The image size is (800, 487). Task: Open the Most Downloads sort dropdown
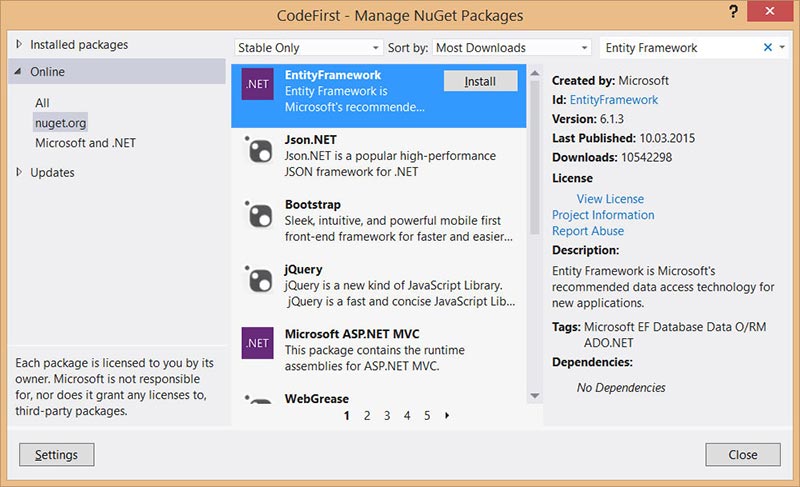512,47
